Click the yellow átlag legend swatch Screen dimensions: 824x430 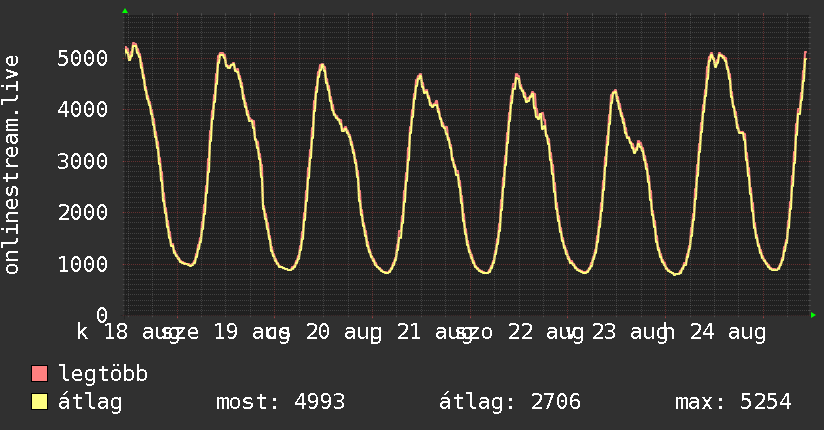coord(39,402)
